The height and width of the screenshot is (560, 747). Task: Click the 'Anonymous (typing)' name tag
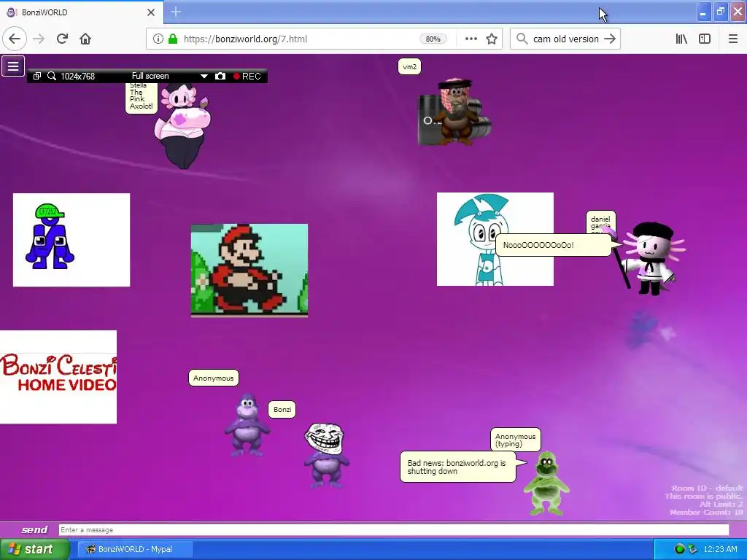516,440
